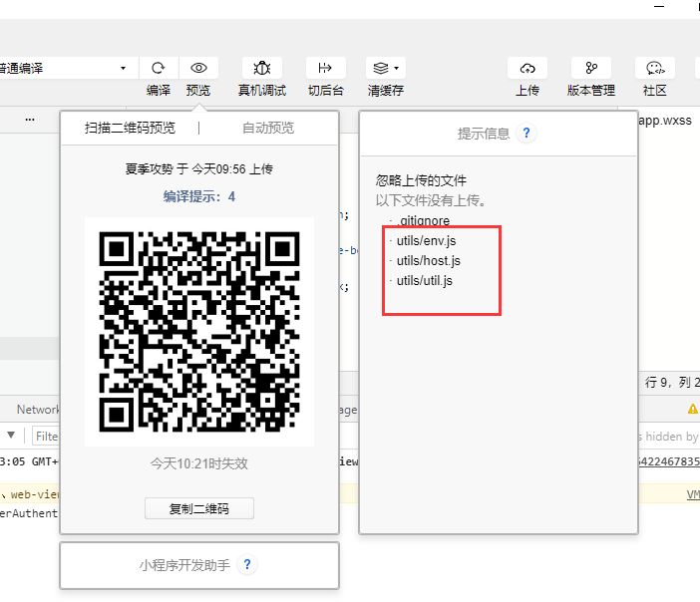Screen dimensions: 700x602
Task: Click the 提示信息 panel title
Action: pos(483,134)
